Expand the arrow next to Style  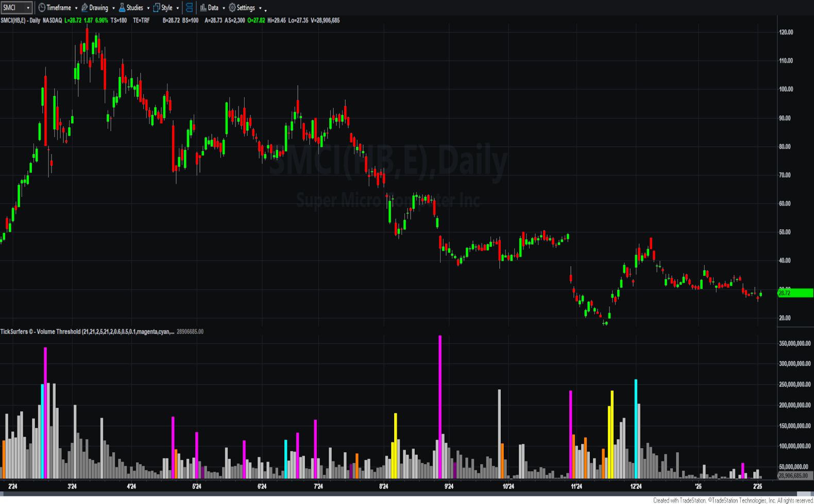(177, 8)
